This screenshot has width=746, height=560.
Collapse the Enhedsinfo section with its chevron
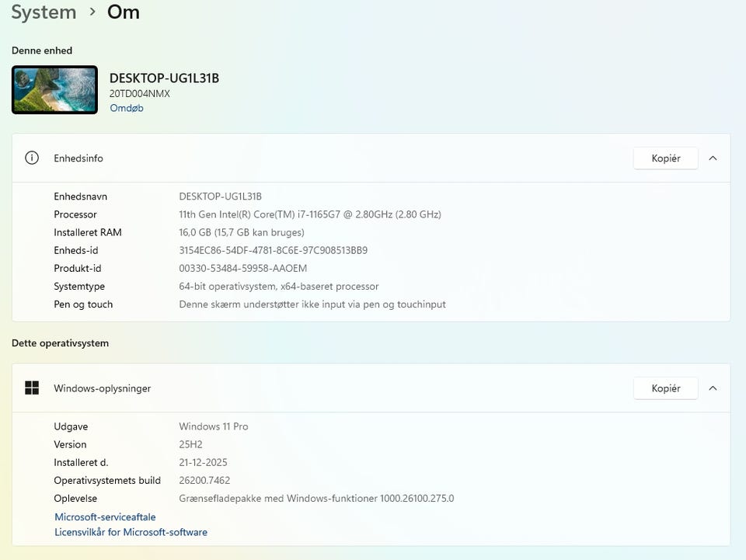click(713, 158)
